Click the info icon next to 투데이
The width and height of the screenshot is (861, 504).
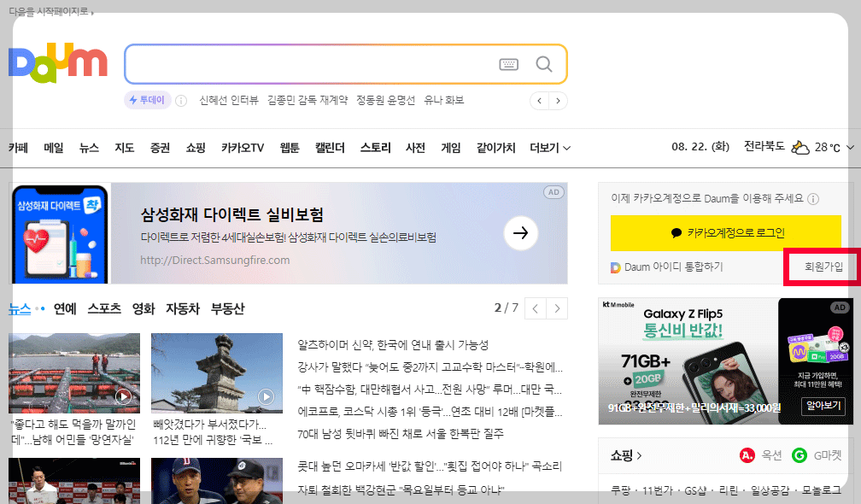181,101
